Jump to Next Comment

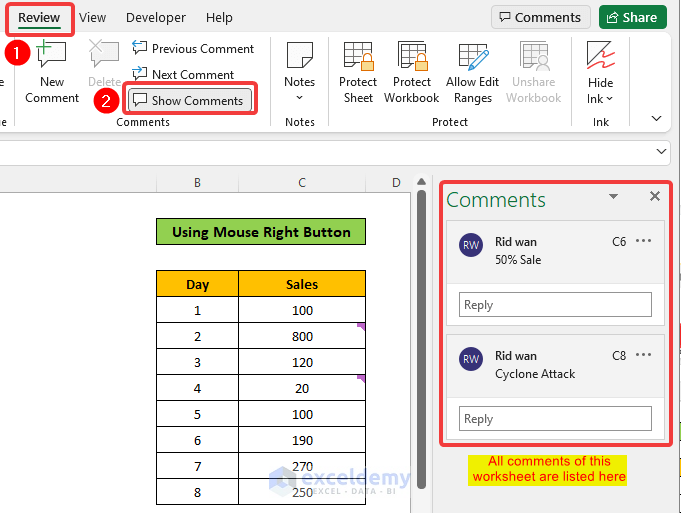(x=183, y=74)
